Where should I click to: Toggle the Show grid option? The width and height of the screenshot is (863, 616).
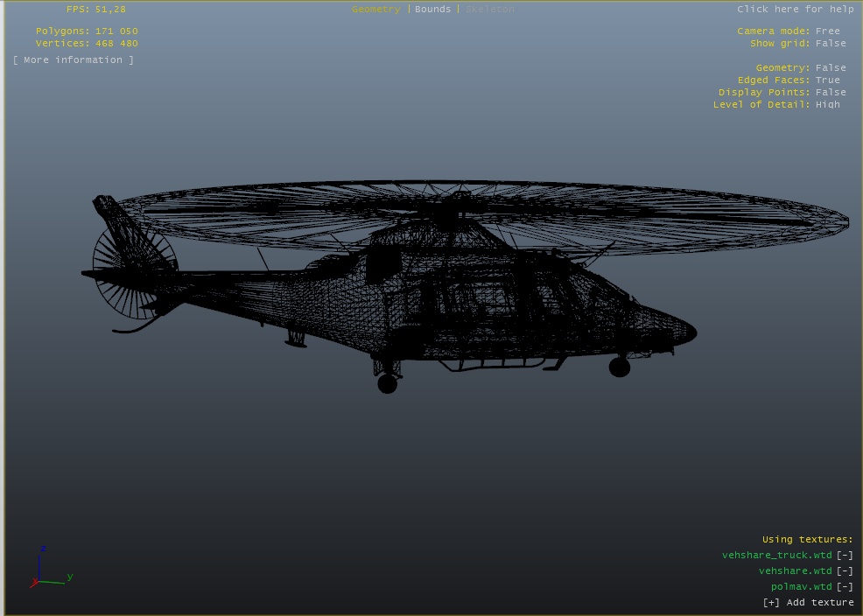[x=798, y=44]
